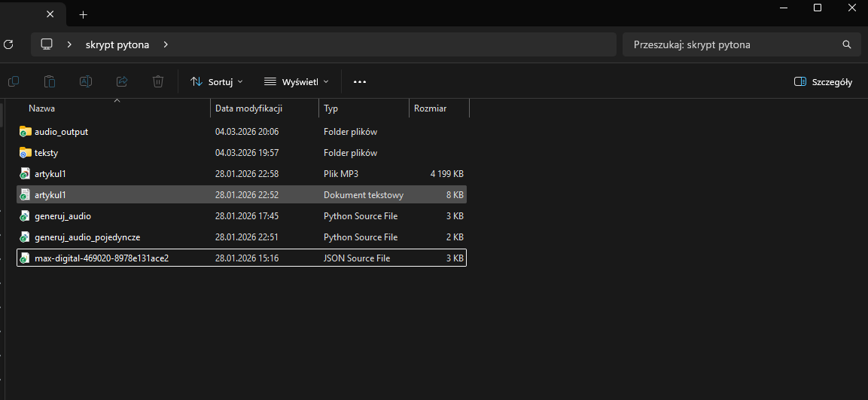868x400 pixels.
Task: Click the refresh icon beside address bar
Action: (8, 44)
